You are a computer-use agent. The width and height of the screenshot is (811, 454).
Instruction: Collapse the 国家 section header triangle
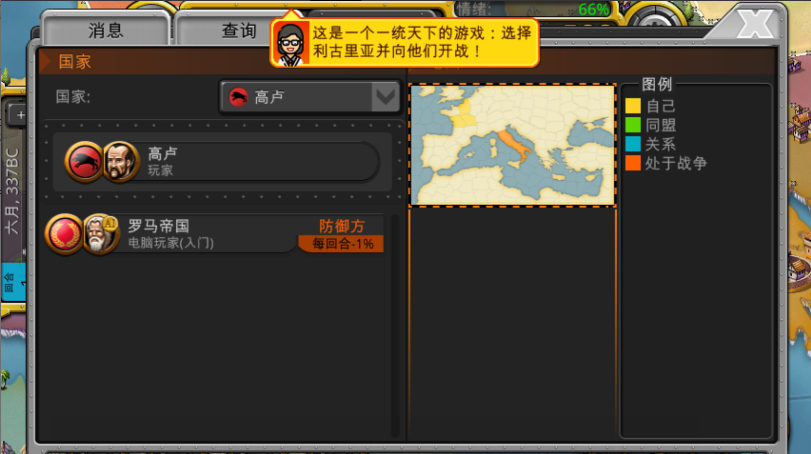click(46, 62)
